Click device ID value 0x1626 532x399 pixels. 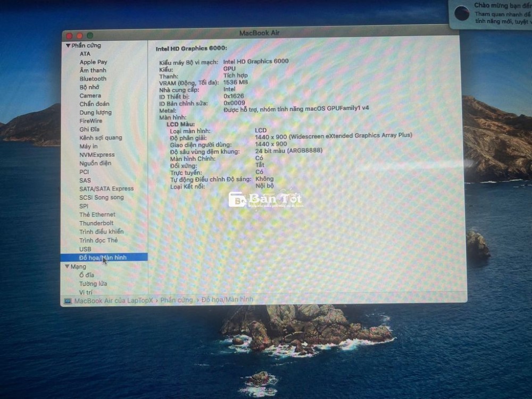tap(234, 96)
